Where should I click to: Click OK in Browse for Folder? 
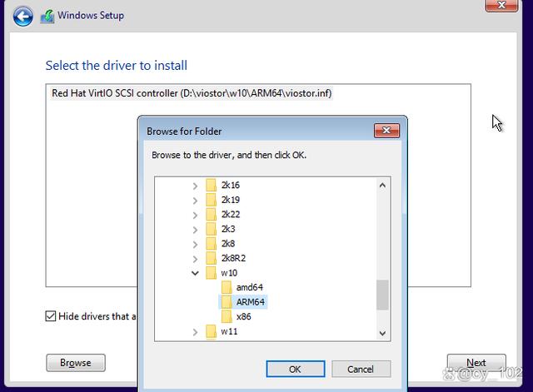[x=296, y=370]
